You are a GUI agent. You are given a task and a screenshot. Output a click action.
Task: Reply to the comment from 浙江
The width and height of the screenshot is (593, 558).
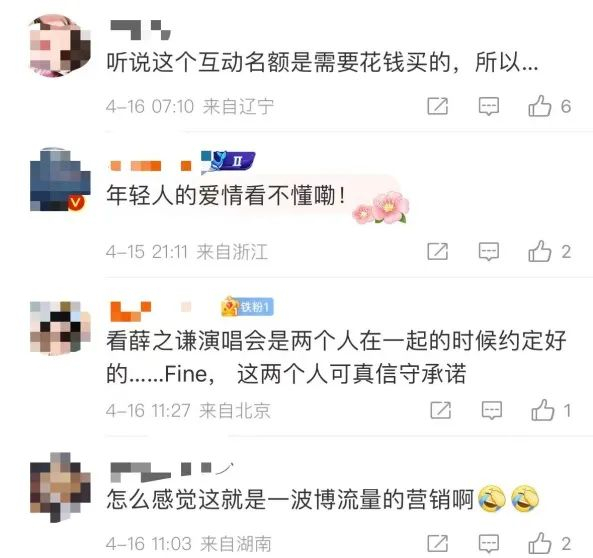click(489, 252)
